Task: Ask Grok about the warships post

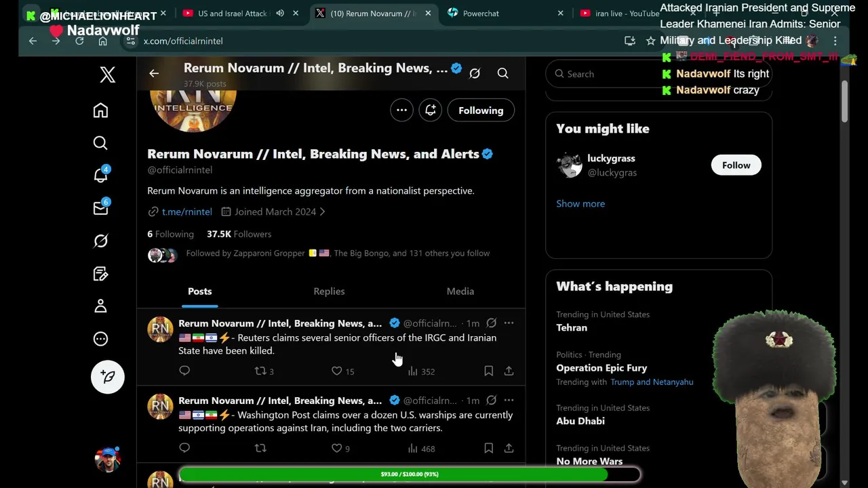Action: (491, 401)
